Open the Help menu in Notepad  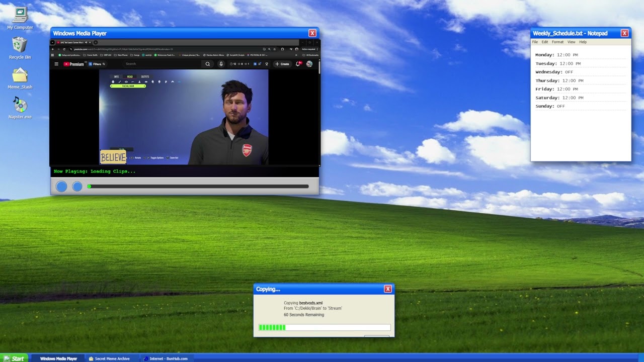(583, 42)
